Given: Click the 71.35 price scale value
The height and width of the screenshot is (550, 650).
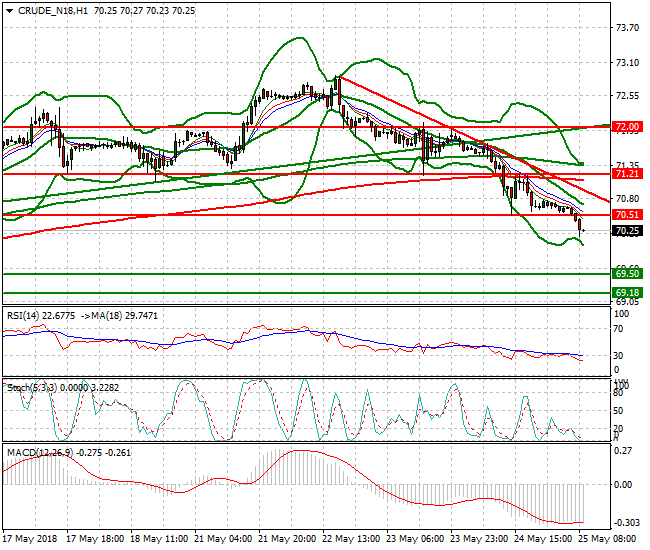Looking at the screenshot, I should click(627, 165).
